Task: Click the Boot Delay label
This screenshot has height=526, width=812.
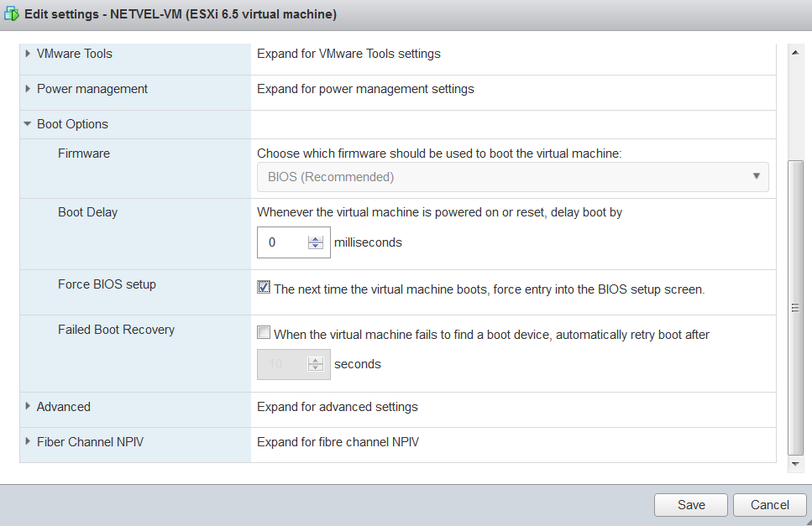Action: (87, 212)
